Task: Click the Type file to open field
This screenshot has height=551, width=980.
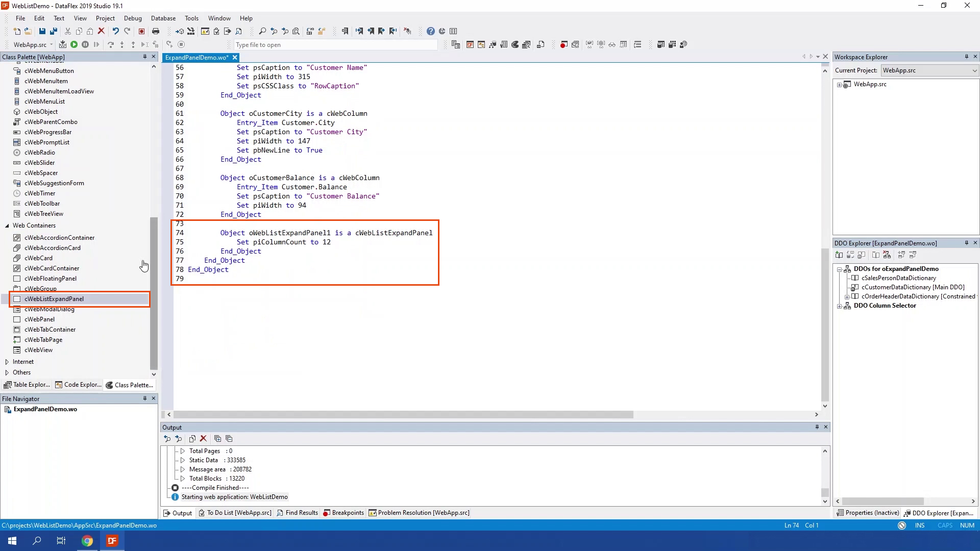Action: [x=335, y=45]
